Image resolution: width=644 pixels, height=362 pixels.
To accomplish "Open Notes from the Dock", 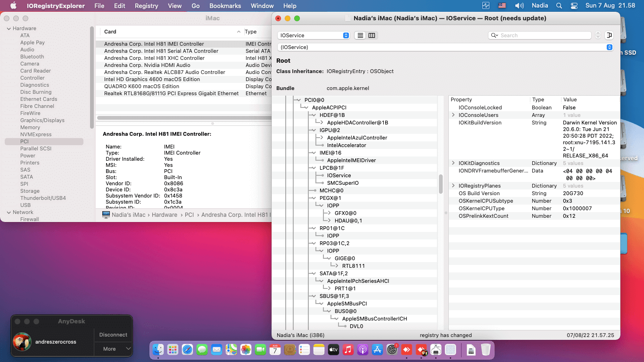I will 319,350.
